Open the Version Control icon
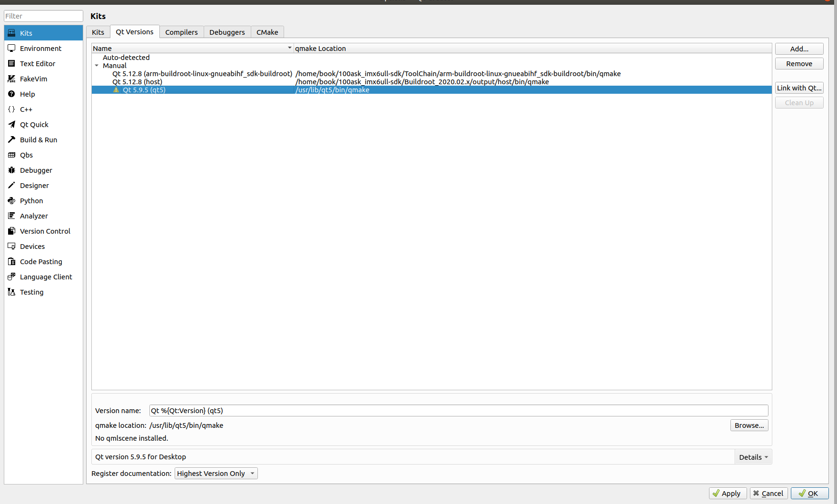The image size is (837, 504). (x=11, y=231)
